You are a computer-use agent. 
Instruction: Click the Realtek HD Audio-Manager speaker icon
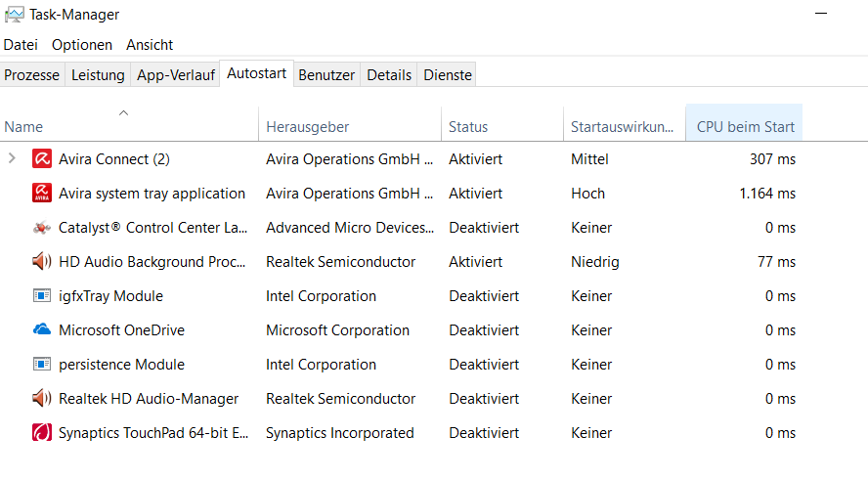pyautogui.click(x=42, y=399)
